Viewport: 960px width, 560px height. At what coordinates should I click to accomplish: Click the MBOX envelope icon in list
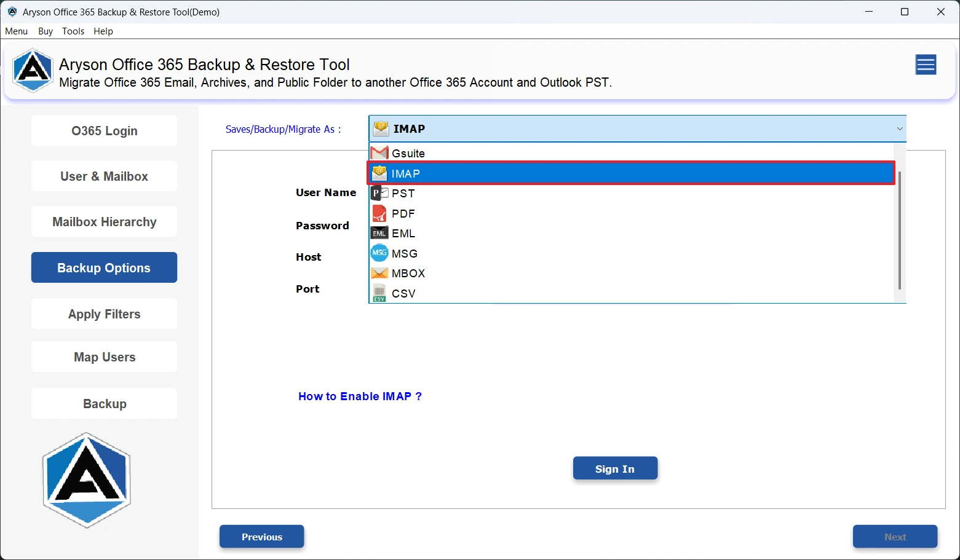click(379, 273)
